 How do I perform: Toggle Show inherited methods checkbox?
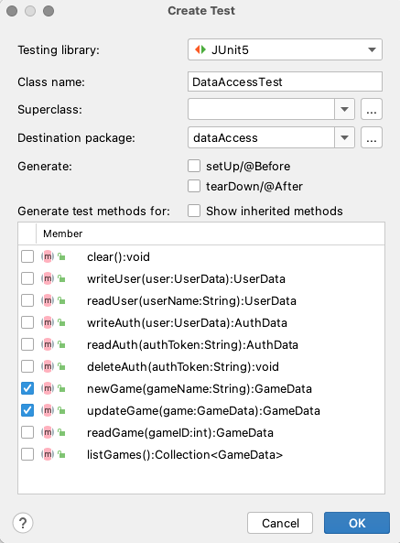(x=194, y=211)
